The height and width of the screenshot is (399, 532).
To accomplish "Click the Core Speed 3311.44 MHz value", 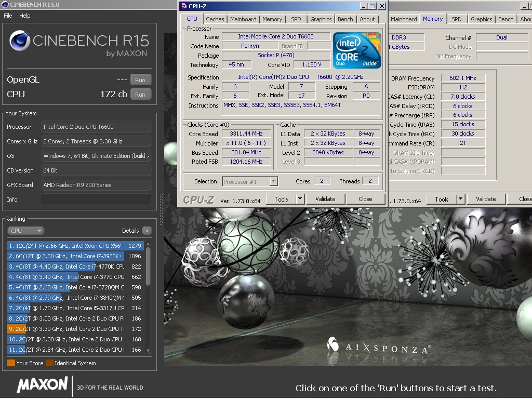I will click(x=246, y=134).
